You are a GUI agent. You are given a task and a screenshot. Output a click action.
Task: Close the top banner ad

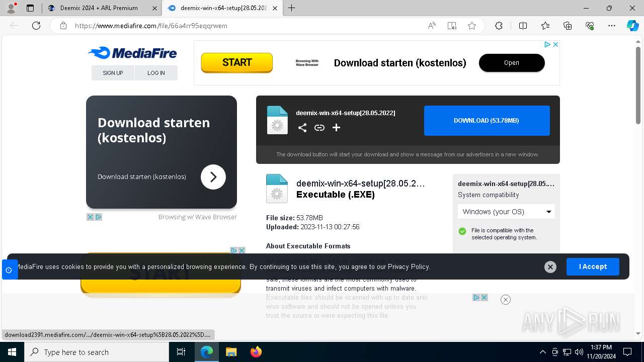coord(555,44)
